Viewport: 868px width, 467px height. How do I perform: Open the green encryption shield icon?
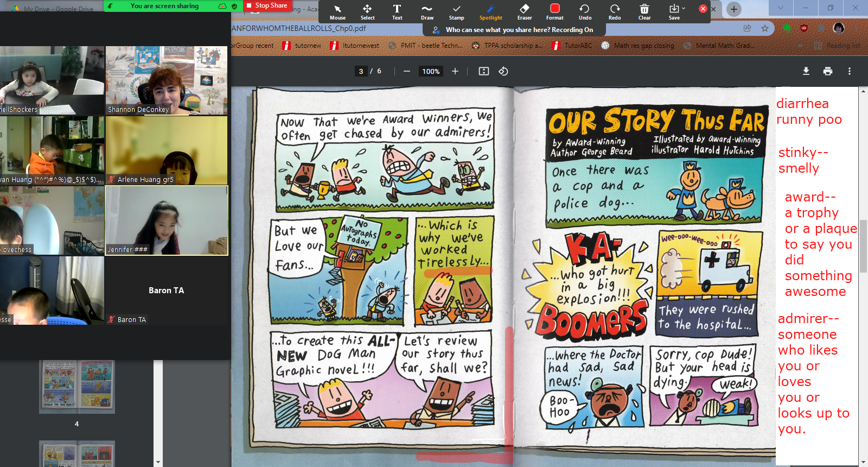(234, 6)
